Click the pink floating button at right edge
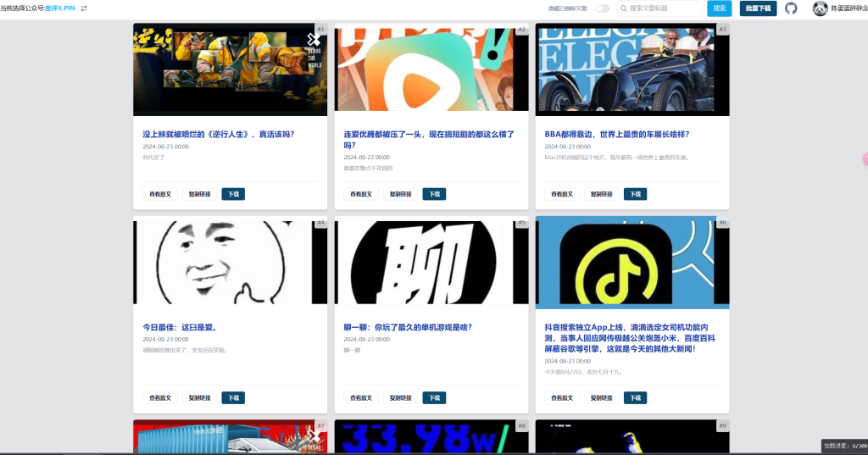868x455 pixels. 865,159
